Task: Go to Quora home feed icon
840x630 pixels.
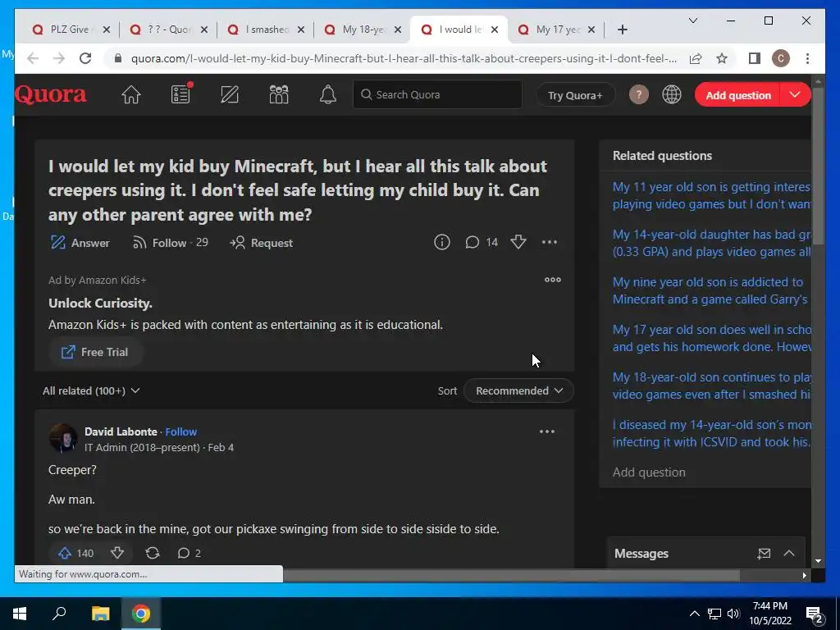Action: click(x=130, y=95)
